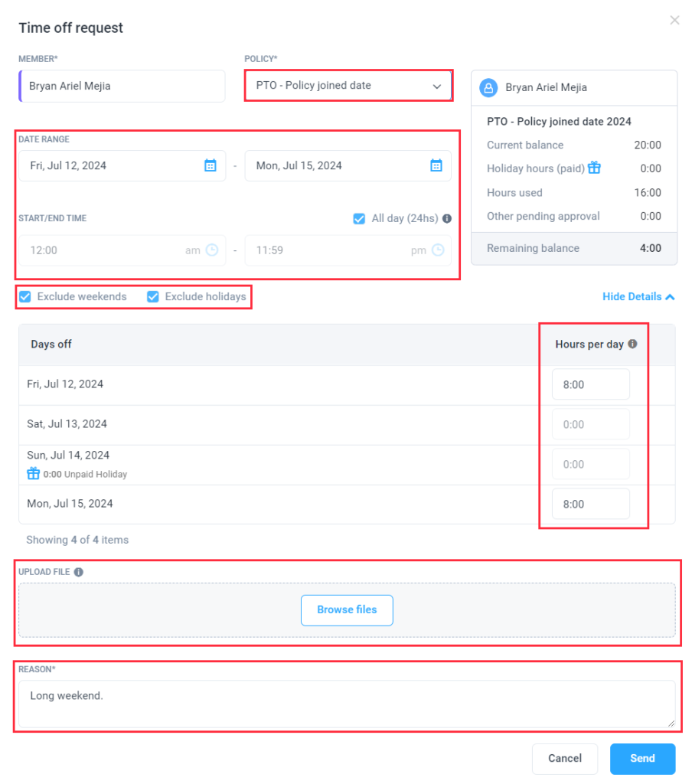Uncheck the All day (24hs) checkbox
The height and width of the screenshot is (784, 692).
359,219
